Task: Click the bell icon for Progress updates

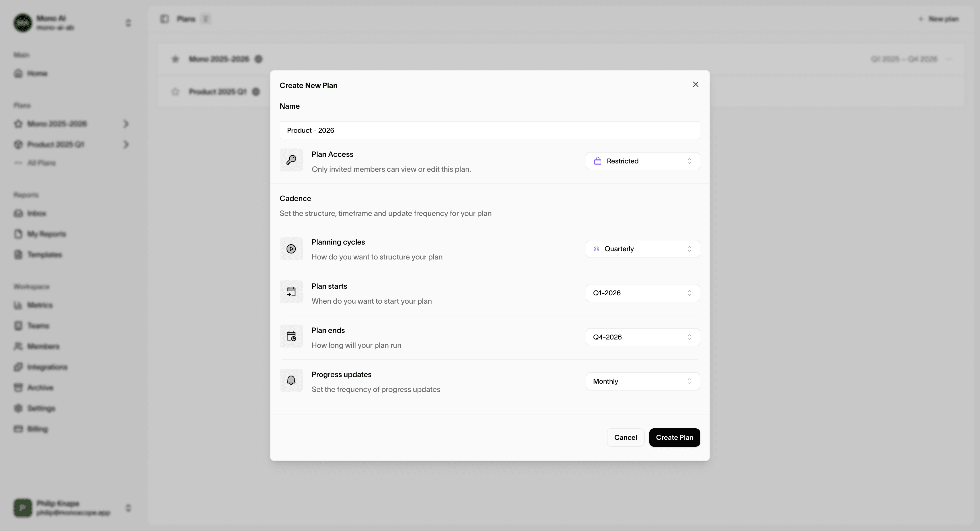Action: pos(291,380)
